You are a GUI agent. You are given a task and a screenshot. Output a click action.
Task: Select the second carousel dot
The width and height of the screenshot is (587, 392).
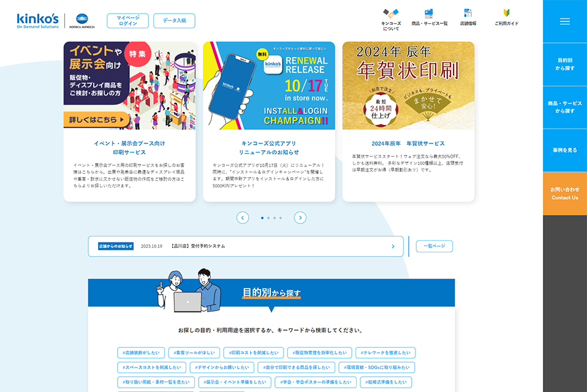pos(268,217)
